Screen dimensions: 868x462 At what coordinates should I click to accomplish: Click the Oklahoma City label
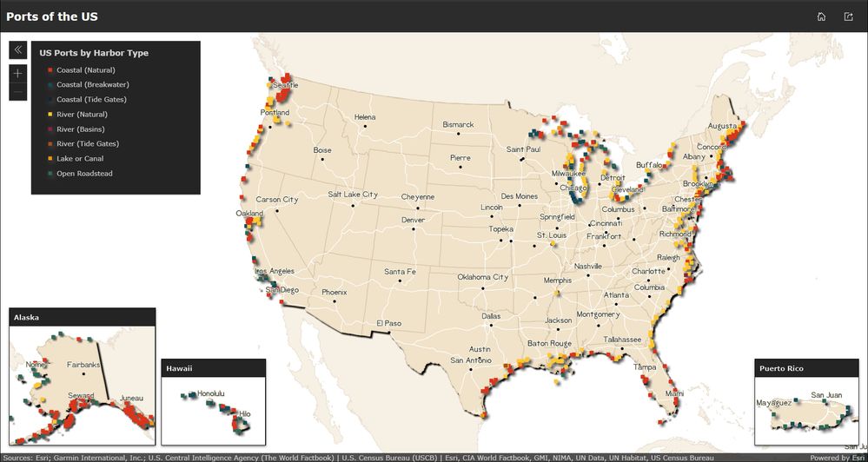point(483,277)
